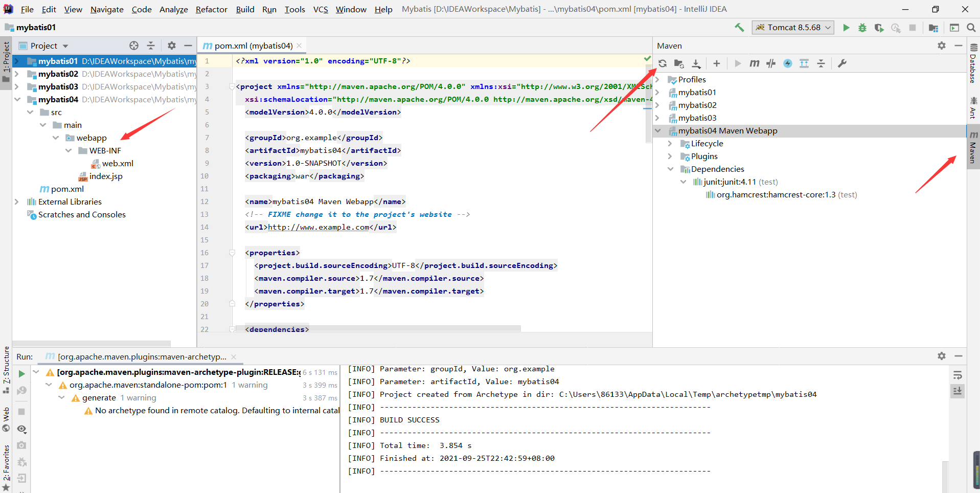Add Maven project with the plus icon
The height and width of the screenshot is (493, 980).
coord(717,63)
